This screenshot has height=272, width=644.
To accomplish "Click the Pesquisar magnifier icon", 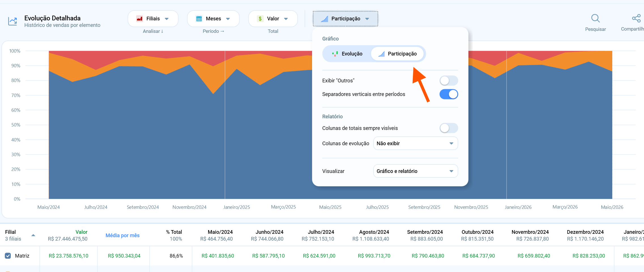I will pyautogui.click(x=595, y=18).
